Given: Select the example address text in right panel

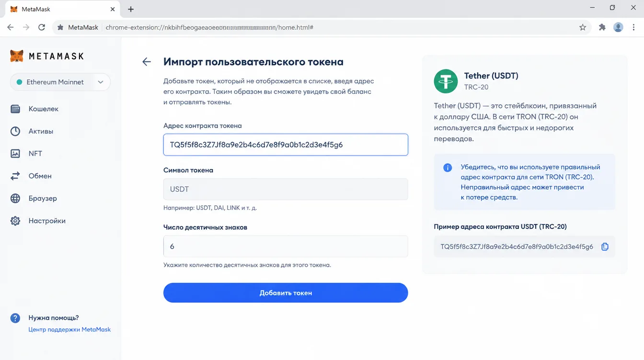Looking at the screenshot, I should click(517, 247).
